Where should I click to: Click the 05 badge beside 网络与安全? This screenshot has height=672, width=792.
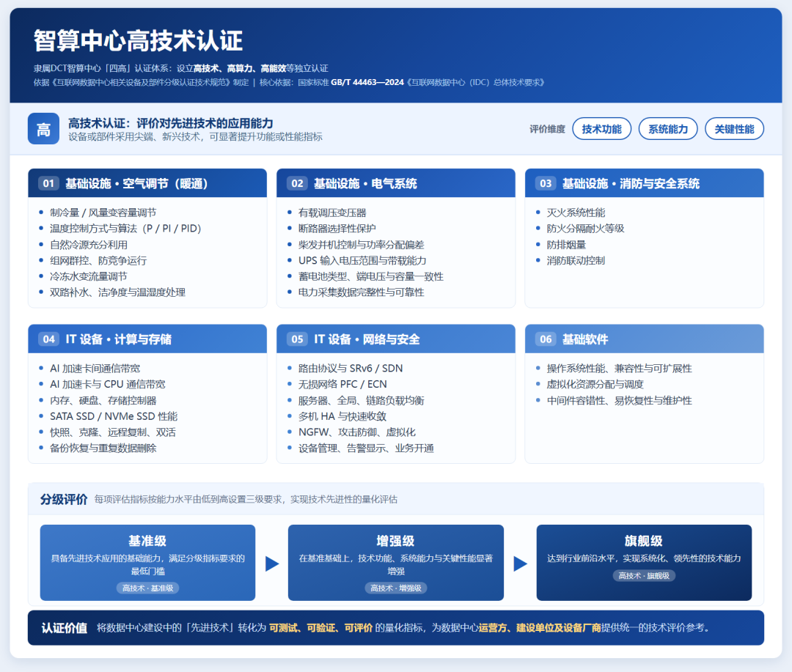297,339
